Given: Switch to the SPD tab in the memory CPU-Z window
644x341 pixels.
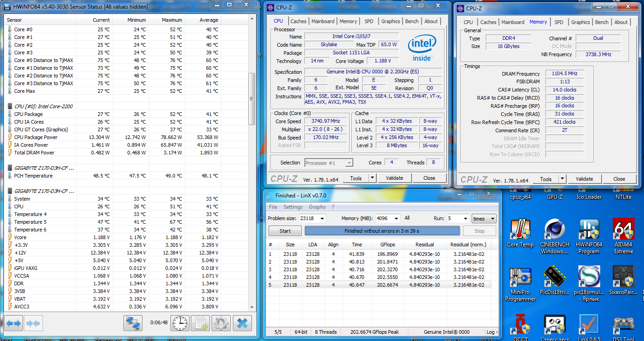Looking at the screenshot, I should point(559,22).
